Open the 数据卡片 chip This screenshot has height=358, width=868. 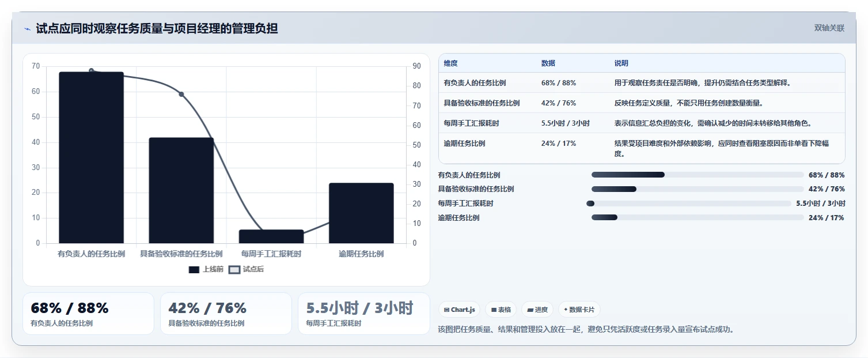tap(579, 310)
